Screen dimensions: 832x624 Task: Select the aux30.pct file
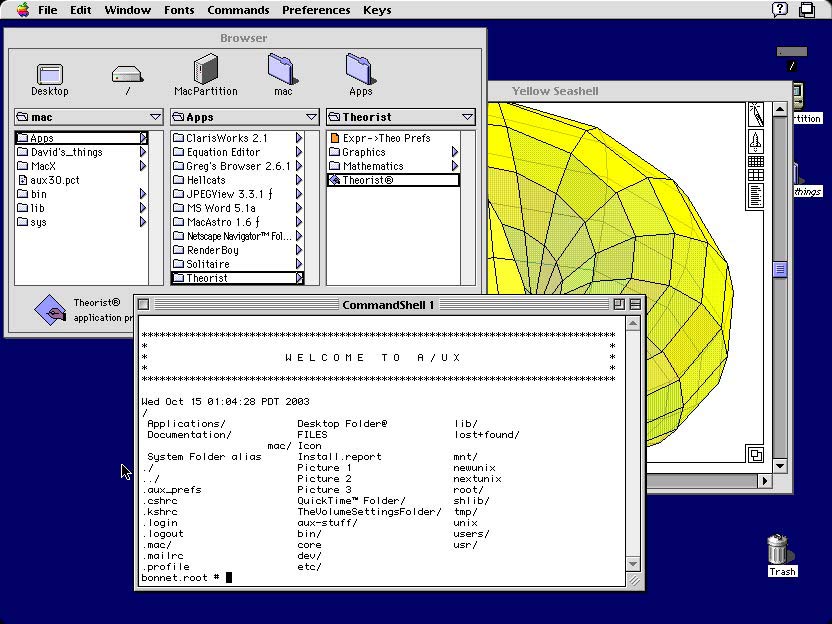pyautogui.click(x=49, y=180)
